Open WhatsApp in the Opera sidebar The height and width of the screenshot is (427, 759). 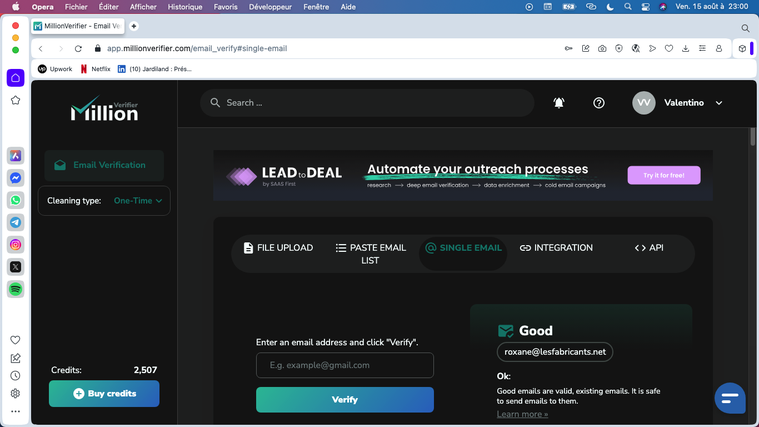pyautogui.click(x=15, y=200)
